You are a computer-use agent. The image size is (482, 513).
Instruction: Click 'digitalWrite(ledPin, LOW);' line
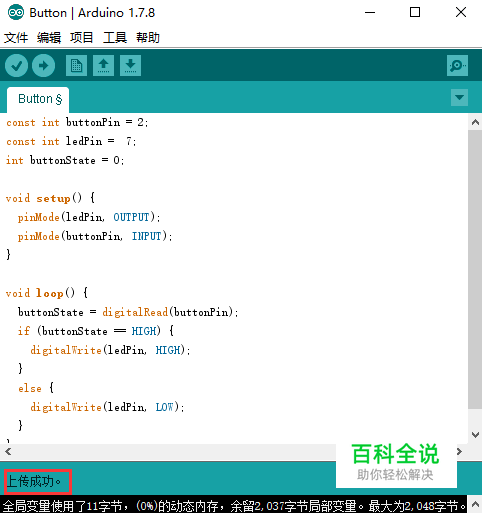[x=107, y=407]
